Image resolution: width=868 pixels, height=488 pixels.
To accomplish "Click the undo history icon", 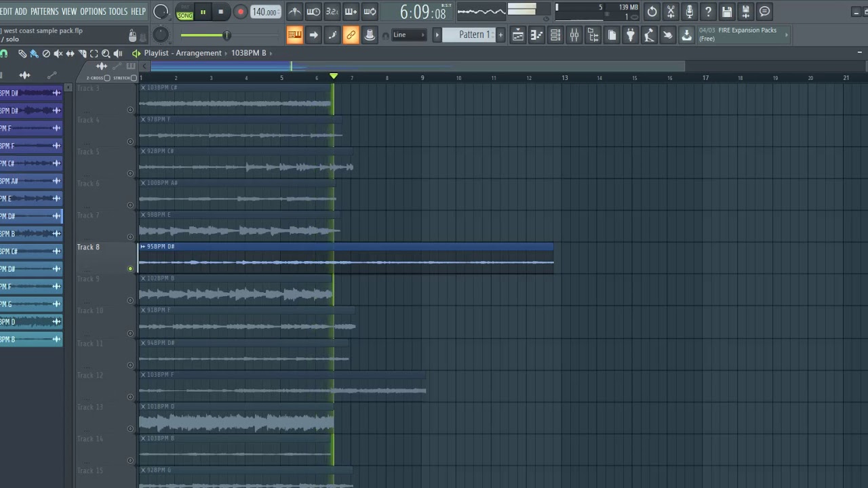I will (652, 12).
